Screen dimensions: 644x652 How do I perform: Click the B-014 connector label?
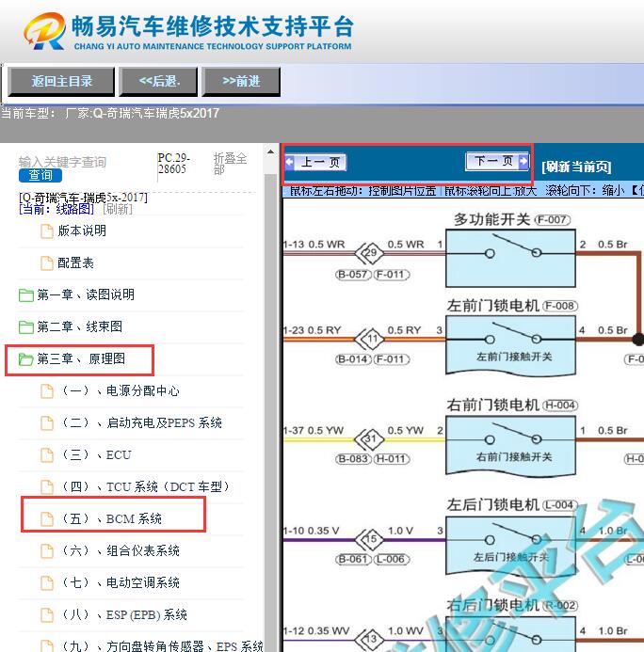[x=353, y=359]
